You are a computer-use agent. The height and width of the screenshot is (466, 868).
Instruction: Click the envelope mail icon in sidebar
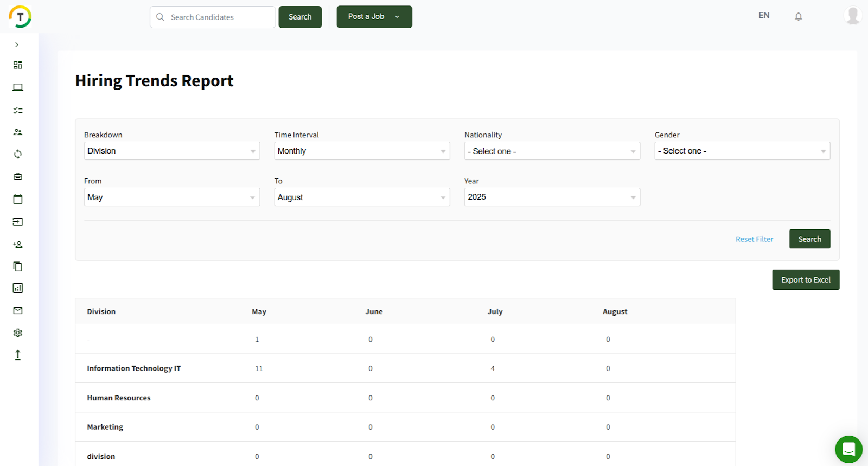coord(18,310)
